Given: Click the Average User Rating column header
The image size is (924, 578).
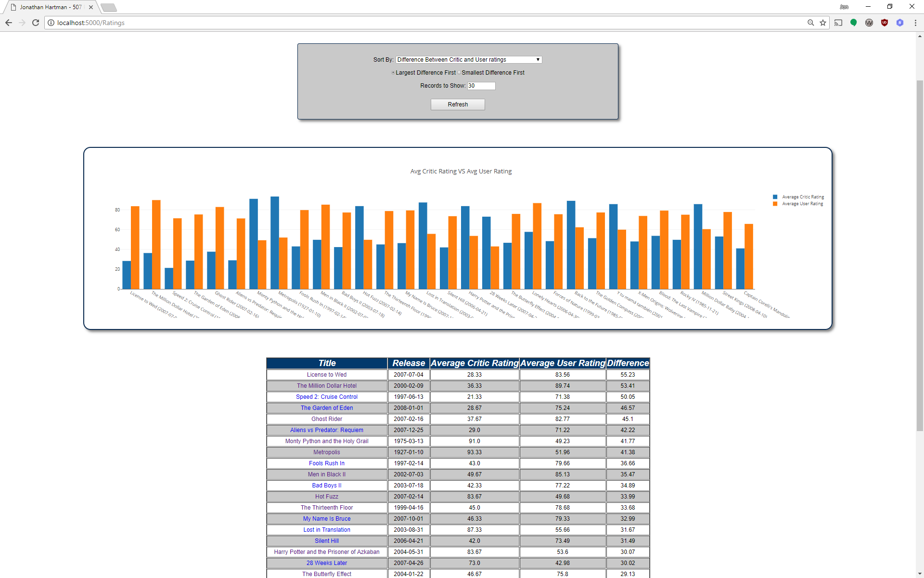Looking at the screenshot, I should [563, 363].
